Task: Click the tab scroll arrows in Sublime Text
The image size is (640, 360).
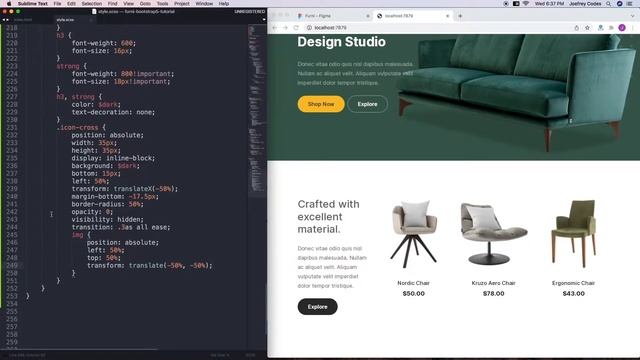Action: (5, 20)
